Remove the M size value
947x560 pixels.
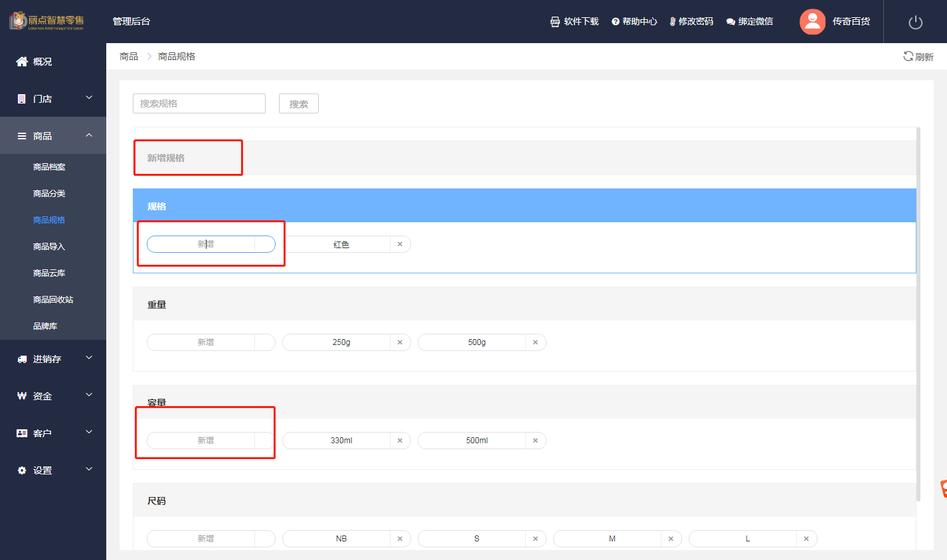(671, 539)
